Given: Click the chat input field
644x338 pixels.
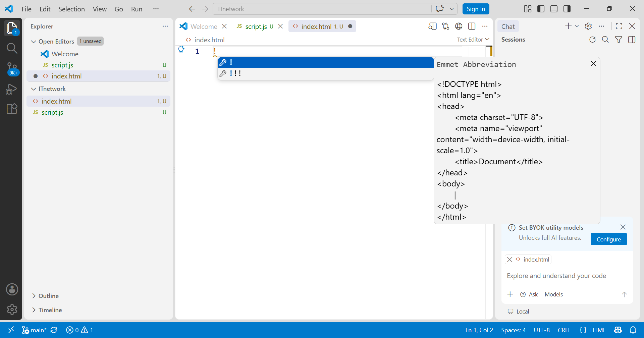Looking at the screenshot, I should coord(567,276).
